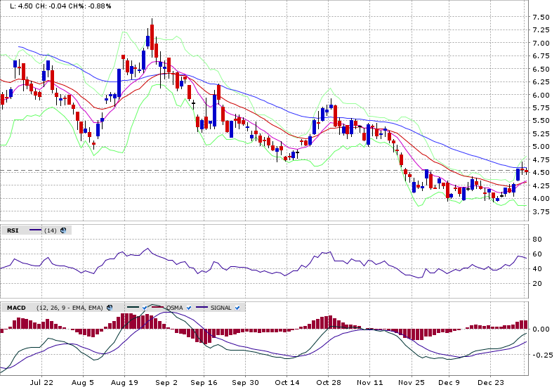Click the Jul 22 date label

[42, 383]
